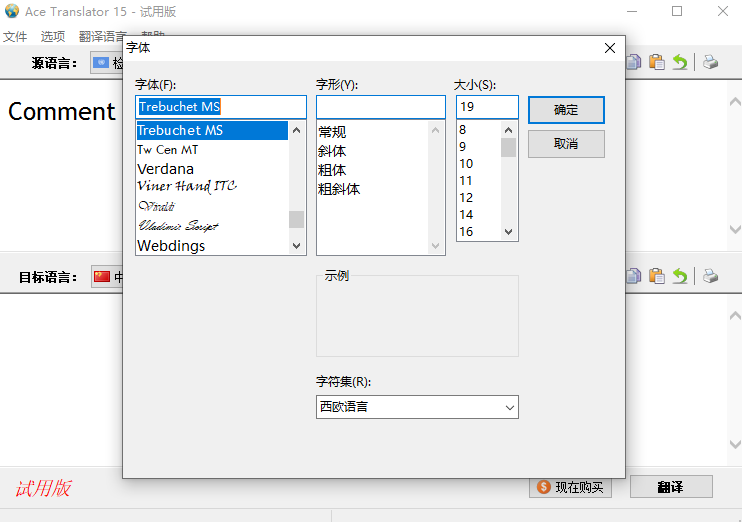
Task: Select Webdings in the font list
Action: tap(212, 246)
